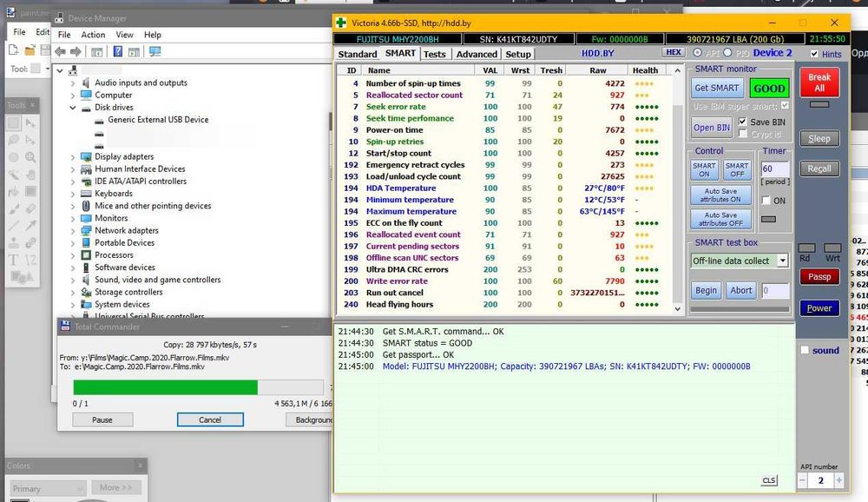Expand the Display adapters node

[x=73, y=157]
